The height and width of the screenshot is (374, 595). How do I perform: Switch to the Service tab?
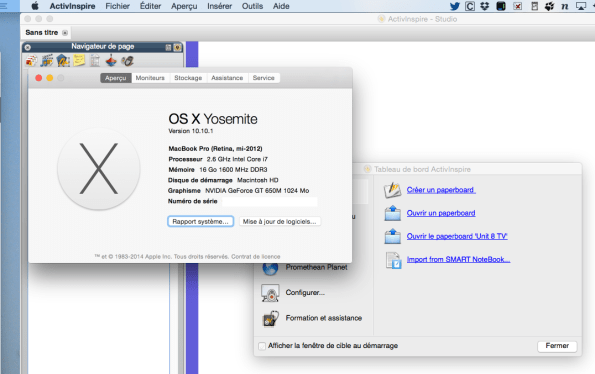coord(264,78)
